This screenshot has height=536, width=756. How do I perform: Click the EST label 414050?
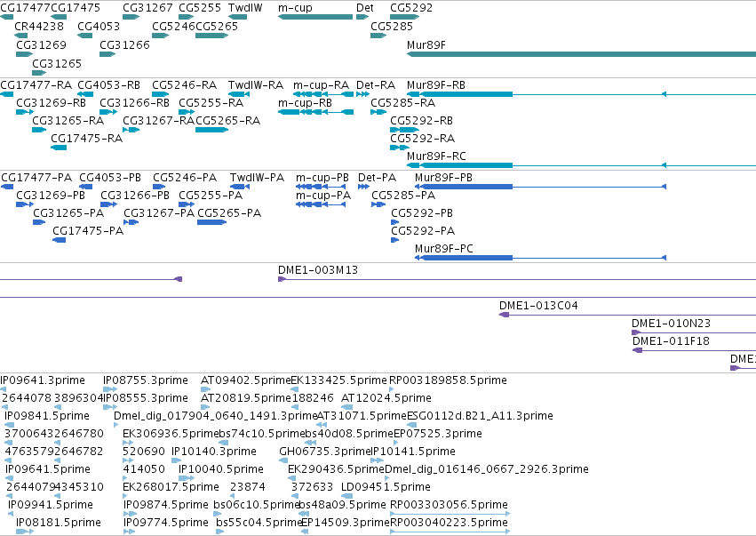[x=144, y=469]
